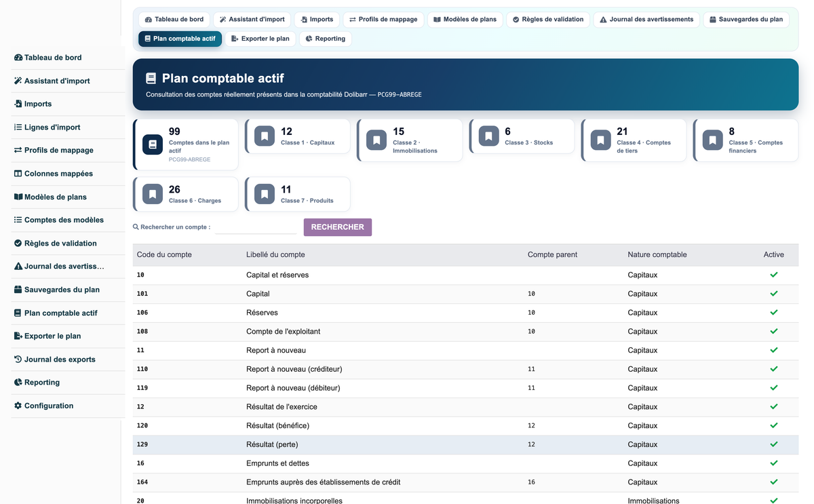Click the bookmark icon on Classe 4 Comptes de tiers
Viewport: 814px width, 504px height.
tap(600, 140)
